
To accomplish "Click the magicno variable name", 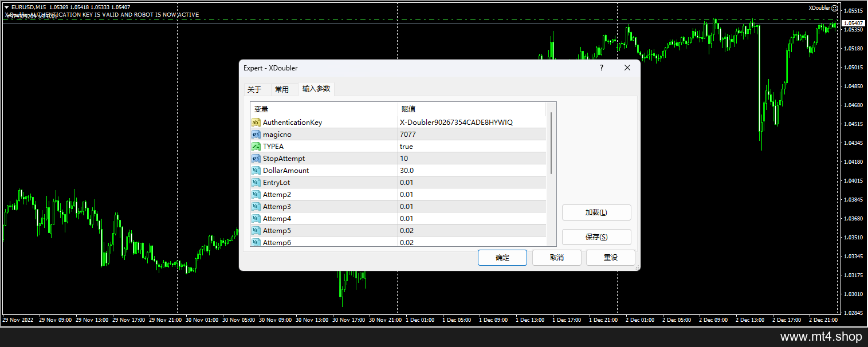I will (x=277, y=135).
